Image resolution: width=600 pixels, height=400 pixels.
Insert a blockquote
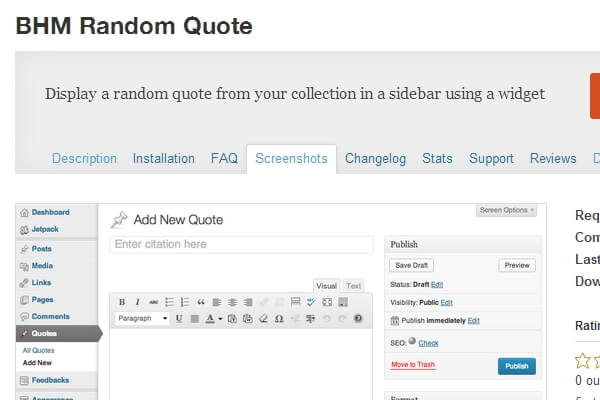point(201,302)
